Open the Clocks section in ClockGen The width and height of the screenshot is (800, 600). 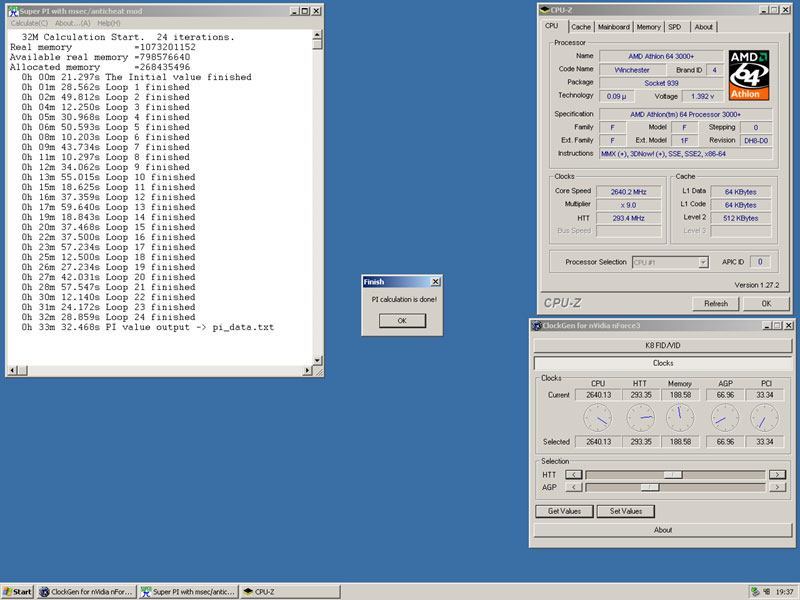pyautogui.click(x=663, y=363)
